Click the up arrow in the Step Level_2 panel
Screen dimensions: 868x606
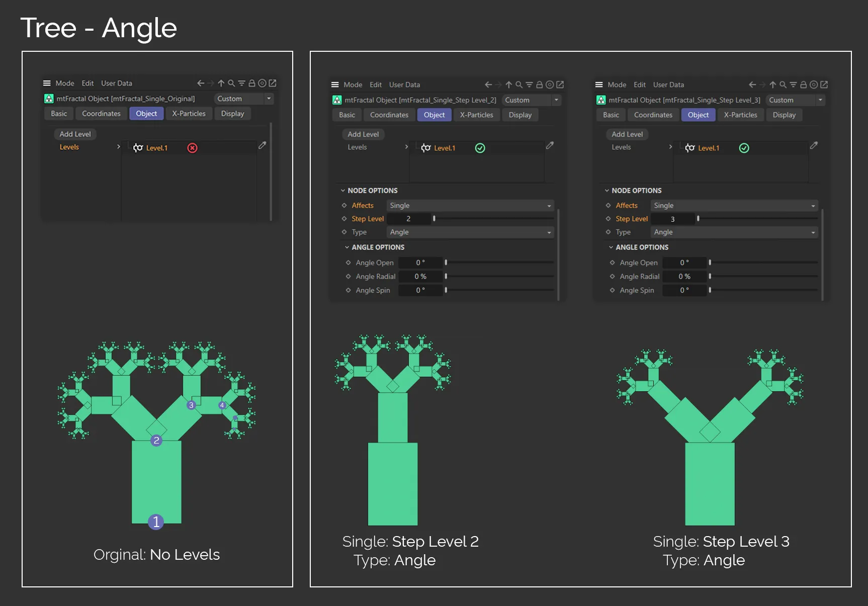pyautogui.click(x=508, y=85)
